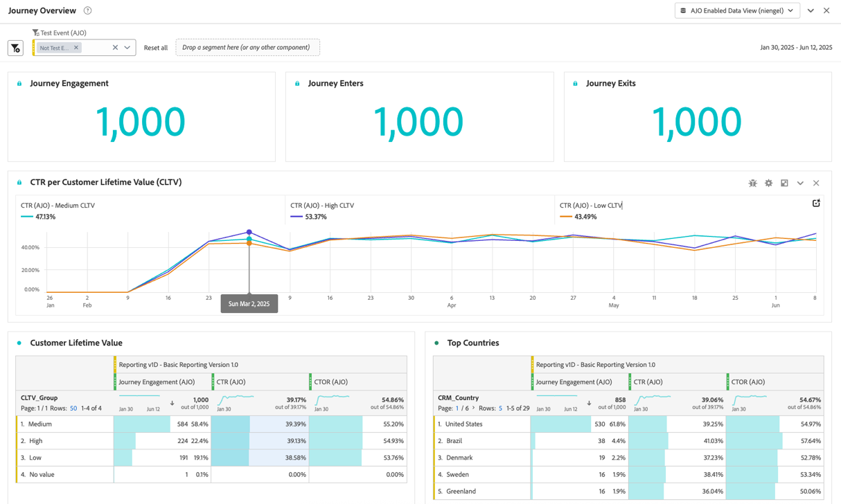This screenshot has width=841, height=504.
Task: Click the add-filter funnel icon below Test Event
Action: [15, 48]
